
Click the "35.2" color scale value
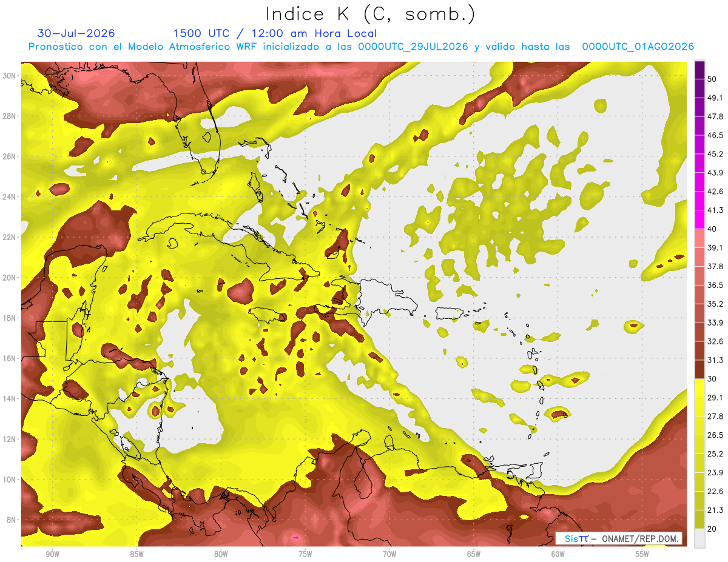point(715,304)
